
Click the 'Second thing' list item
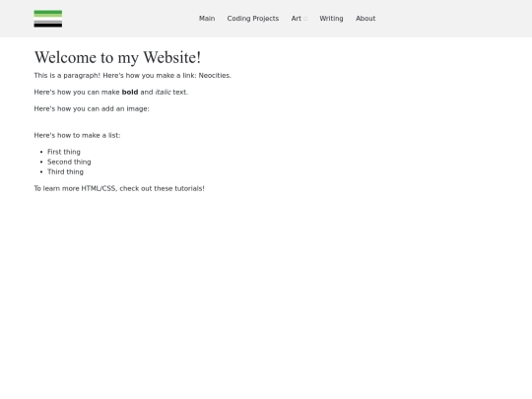point(69,162)
